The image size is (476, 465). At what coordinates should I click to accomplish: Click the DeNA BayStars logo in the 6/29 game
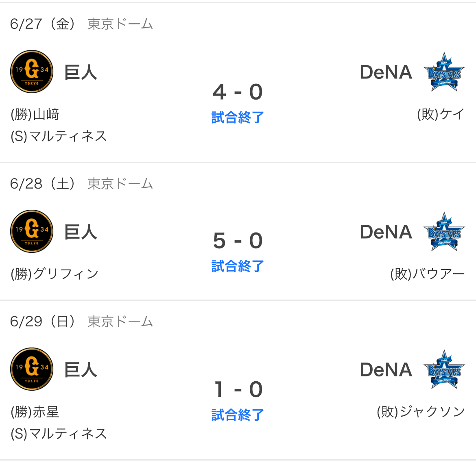click(x=444, y=369)
